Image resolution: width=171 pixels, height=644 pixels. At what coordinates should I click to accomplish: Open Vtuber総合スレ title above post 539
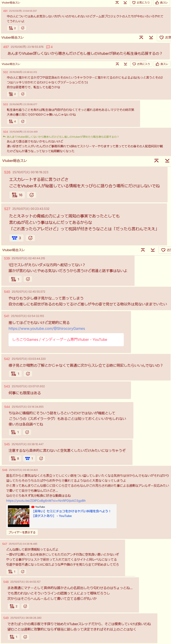(14, 250)
